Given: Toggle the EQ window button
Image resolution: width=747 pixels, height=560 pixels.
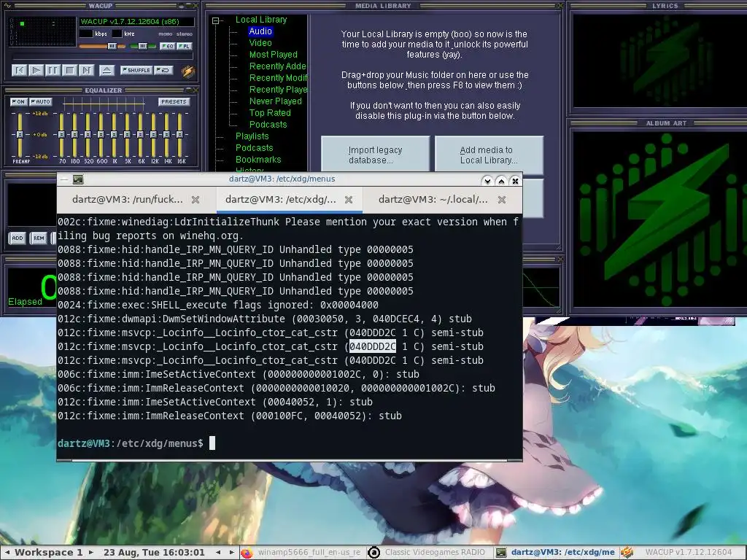Looking at the screenshot, I should pyautogui.click(x=167, y=46).
